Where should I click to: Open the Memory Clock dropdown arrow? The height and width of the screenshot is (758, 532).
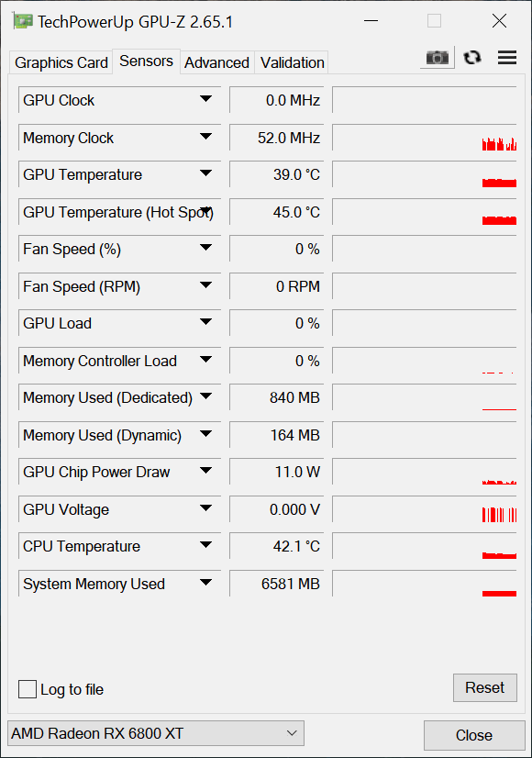coord(205,137)
